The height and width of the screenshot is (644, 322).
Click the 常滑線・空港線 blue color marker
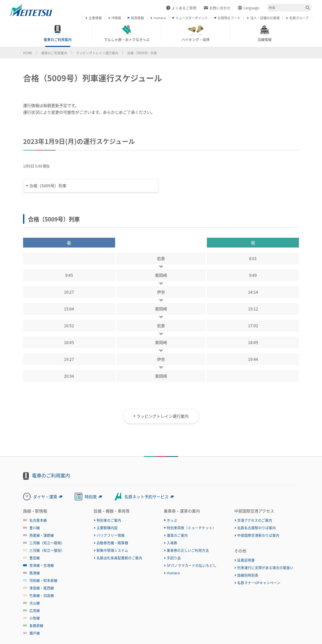coord(25,565)
